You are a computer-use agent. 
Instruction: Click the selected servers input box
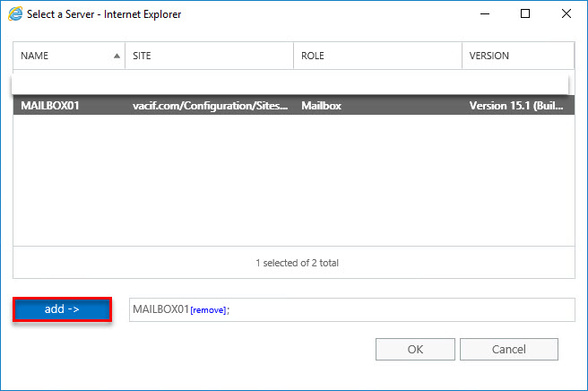pos(351,310)
